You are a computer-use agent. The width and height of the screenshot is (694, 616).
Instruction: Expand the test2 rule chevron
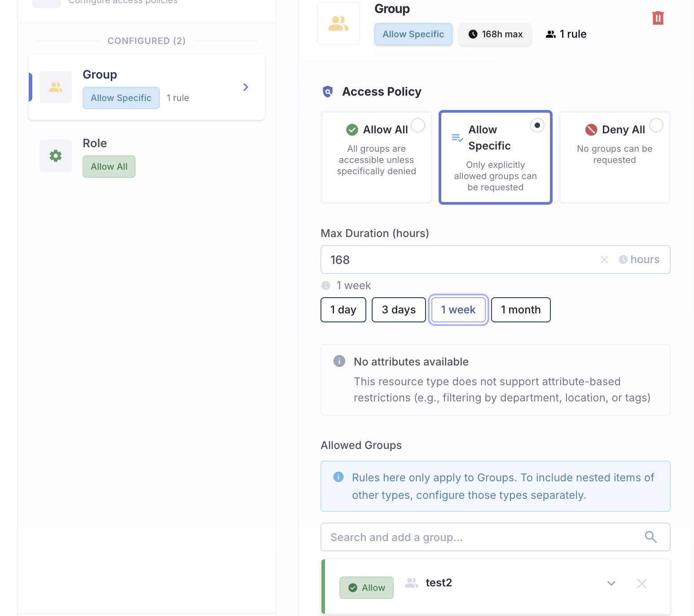coord(611,583)
